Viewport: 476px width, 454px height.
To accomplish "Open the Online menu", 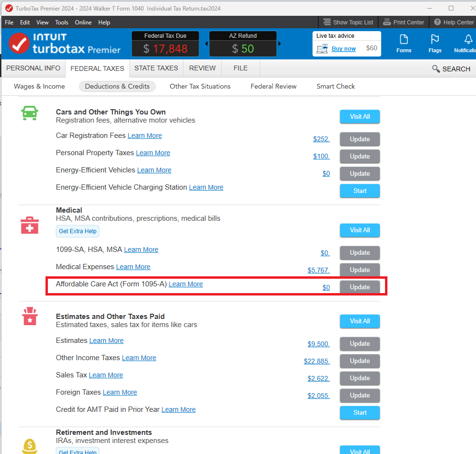I will pyautogui.click(x=83, y=23).
